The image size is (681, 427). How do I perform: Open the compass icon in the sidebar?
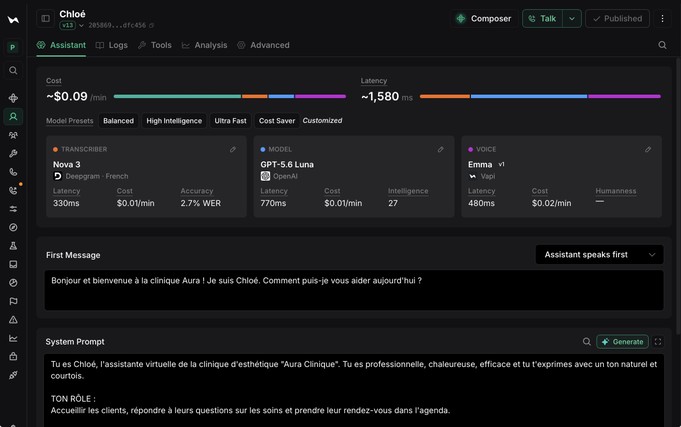coord(13,227)
